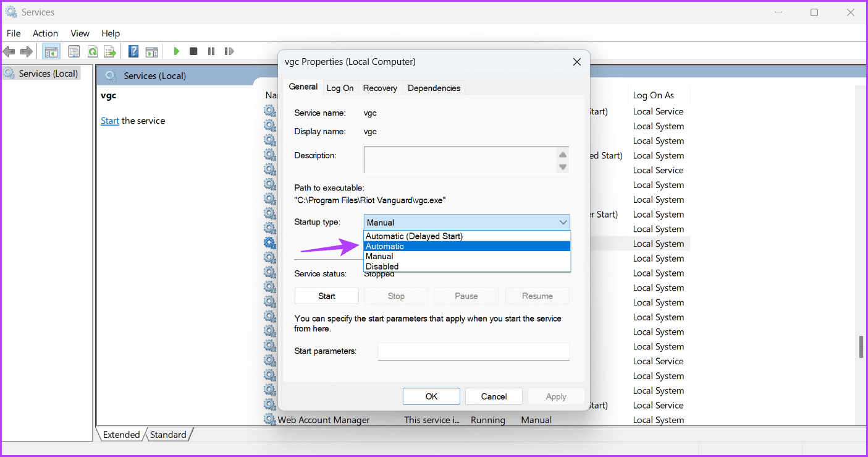Click the Description box up scroll arrow
Image resolution: width=868 pixels, height=457 pixels.
tap(563, 155)
